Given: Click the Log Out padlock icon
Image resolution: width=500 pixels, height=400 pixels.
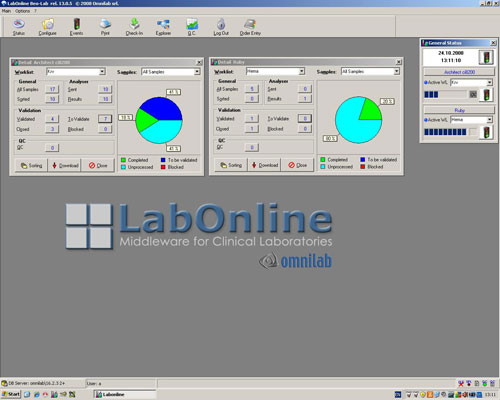Looking at the screenshot, I should tap(221, 27).
